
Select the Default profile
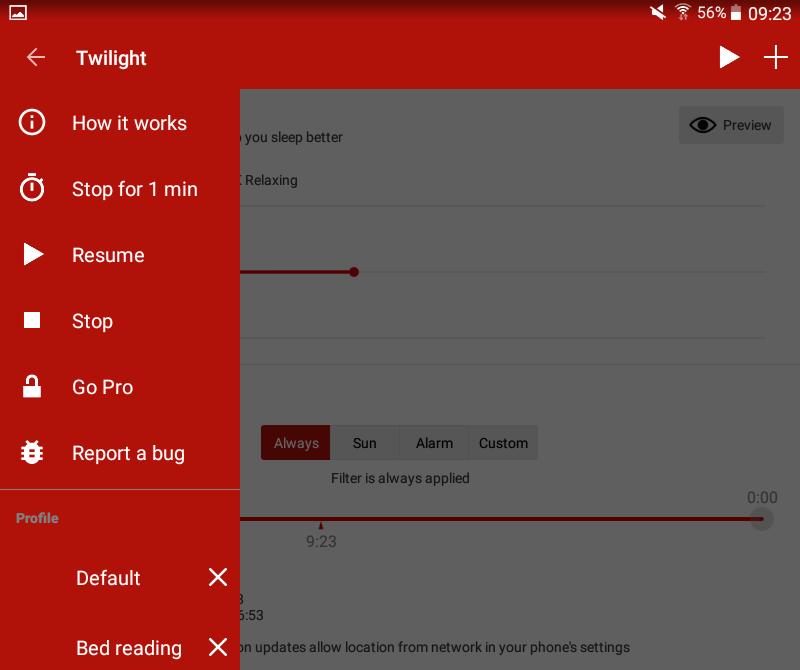point(108,578)
